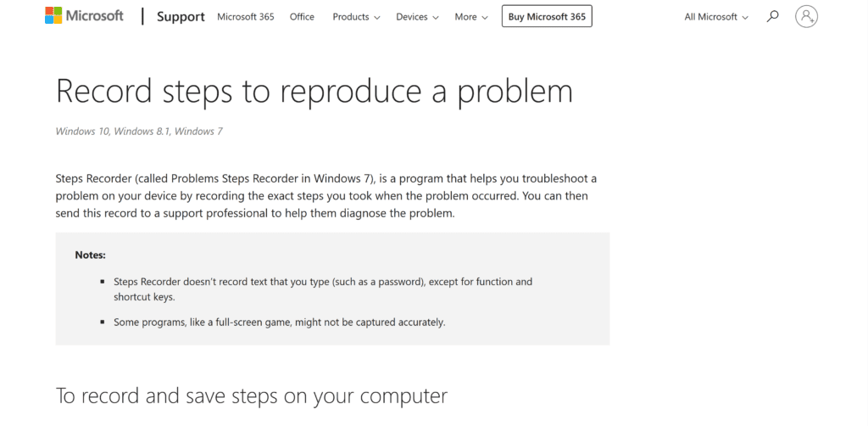This screenshot has height=426, width=868.
Task: Click 'To record and save steps' heading
Action: [x=251, y=395]
